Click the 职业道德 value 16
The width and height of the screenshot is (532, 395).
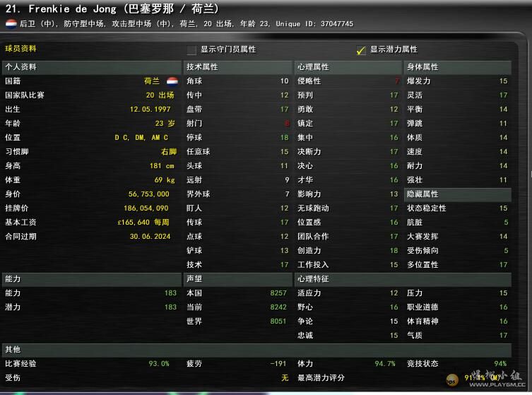point(503,307)
